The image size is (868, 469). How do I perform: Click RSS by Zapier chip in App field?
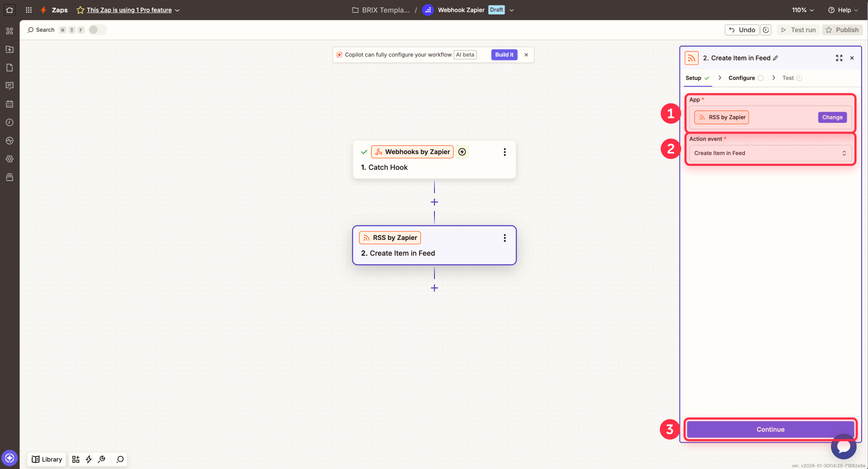point(722,117)
